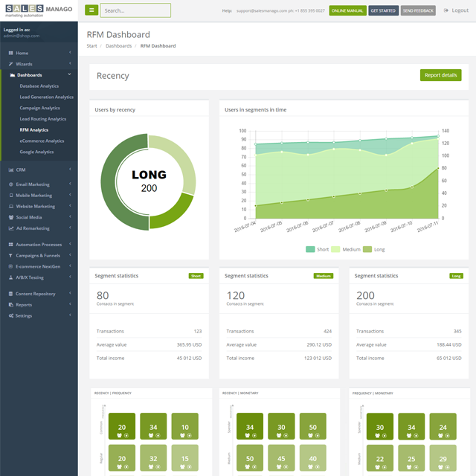This screenshot has height=476, width=476.
Task: Click the Dashboards breadcrumb link
Action: tap(119, 46)
